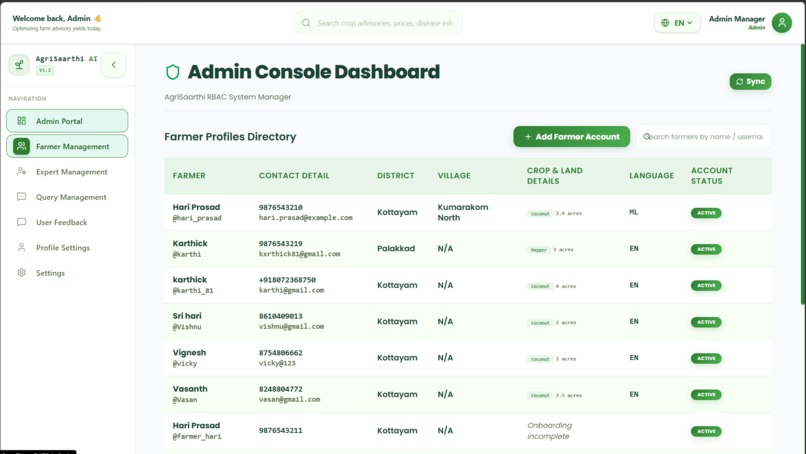Focus the search farmers by name field

704,136
